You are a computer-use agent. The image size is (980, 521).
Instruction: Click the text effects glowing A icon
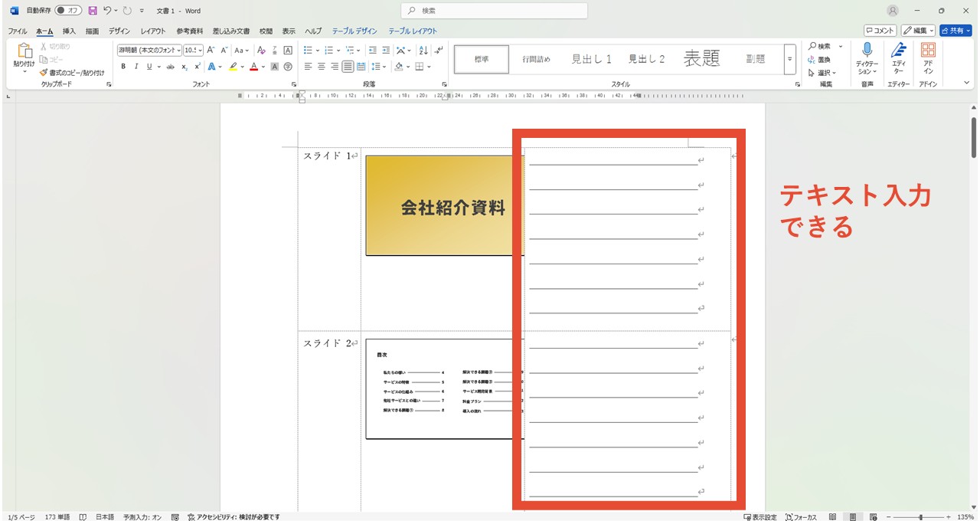[x=211, y=67]
